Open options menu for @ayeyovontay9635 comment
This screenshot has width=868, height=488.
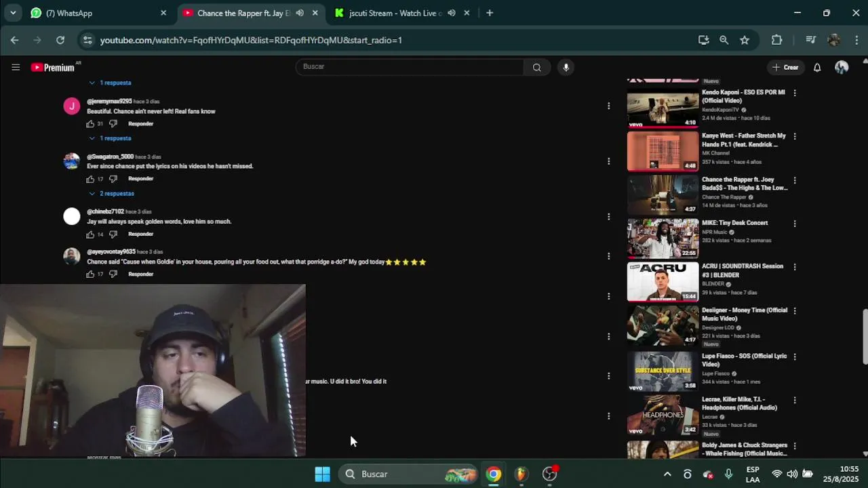click(608, 256)
